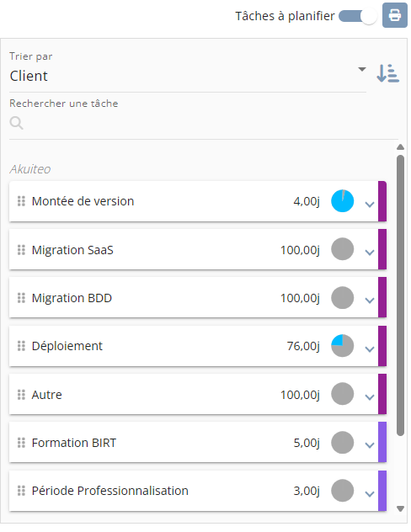Click the search magnifier icon

(x=16, y=123)
